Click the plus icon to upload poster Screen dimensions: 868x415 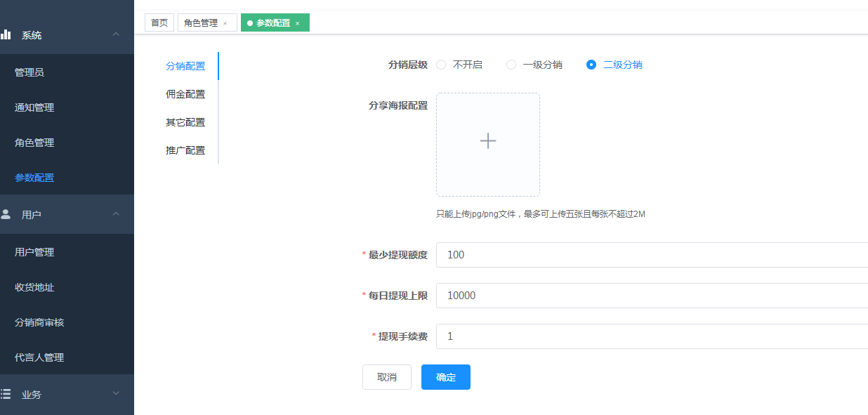click(x=488, y=141)
